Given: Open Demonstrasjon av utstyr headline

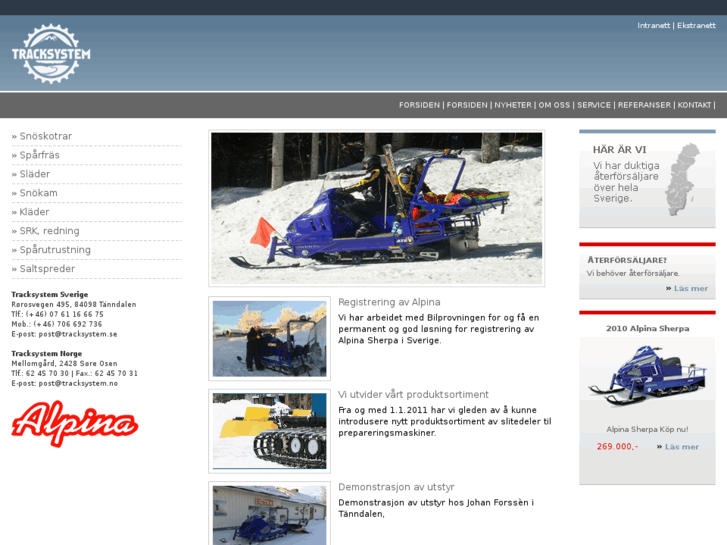Looking at the screenshot, I should pos(396,487).
